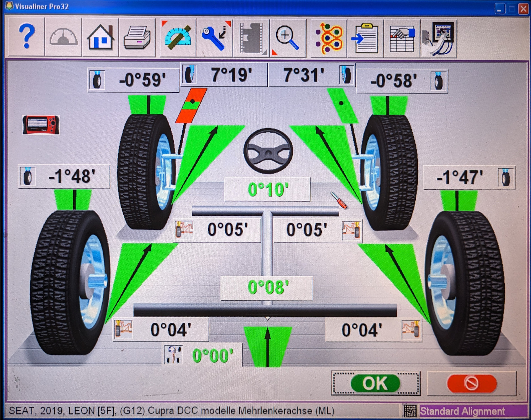This screenshot has width=531, height=420.
Task: Open the colored dots wheel layout icon
Action: click(329, 38)
